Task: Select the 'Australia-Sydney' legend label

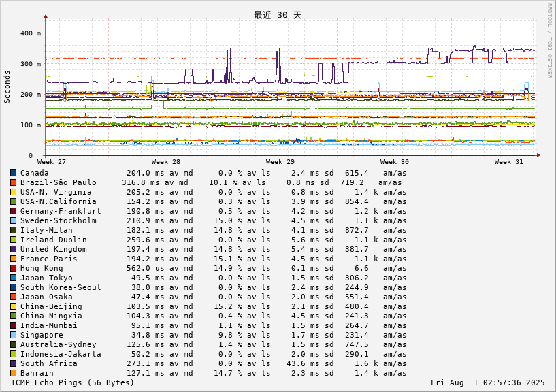Action: (x=58, y=344)
